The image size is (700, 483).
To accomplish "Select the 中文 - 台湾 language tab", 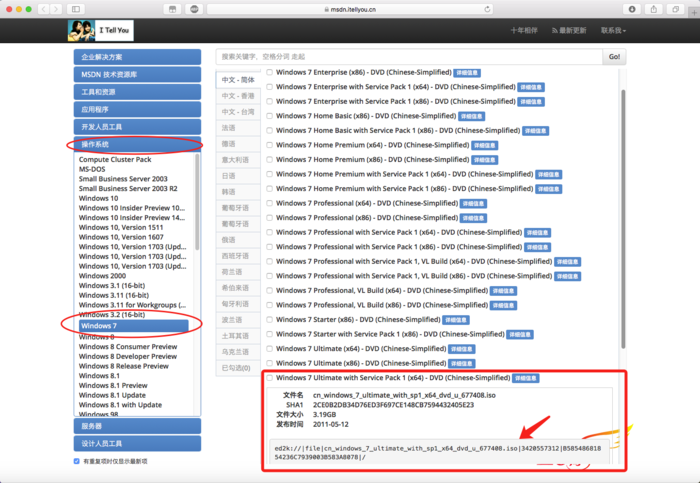I will [x=238, y=112].
